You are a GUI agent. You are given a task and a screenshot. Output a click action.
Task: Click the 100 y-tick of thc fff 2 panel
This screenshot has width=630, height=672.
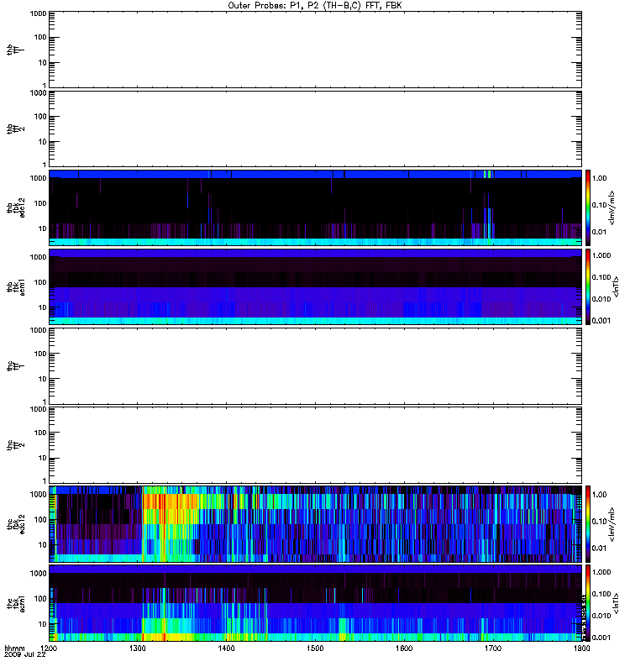point(40,433)
